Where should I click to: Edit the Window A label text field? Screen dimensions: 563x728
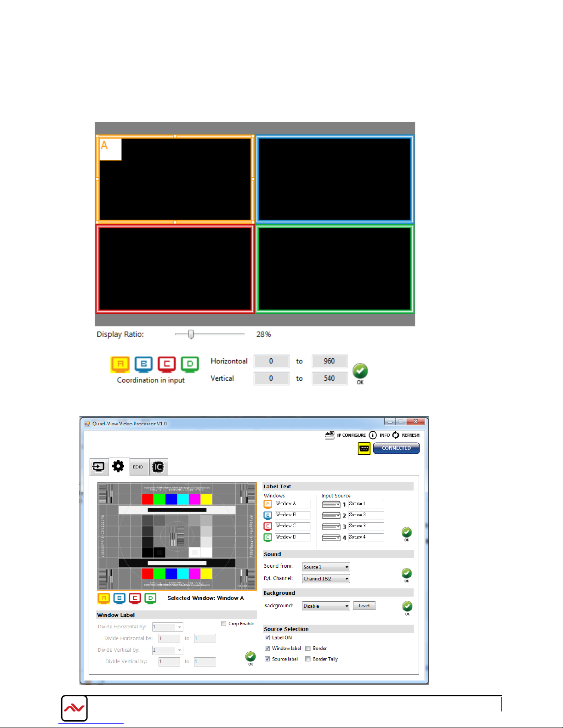pyautogui.click(x=292, y=504)
